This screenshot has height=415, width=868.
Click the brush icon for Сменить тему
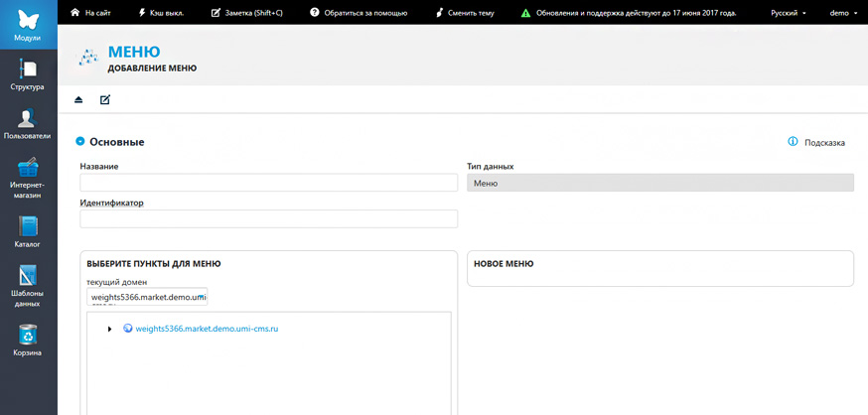(x=440, y=13)
